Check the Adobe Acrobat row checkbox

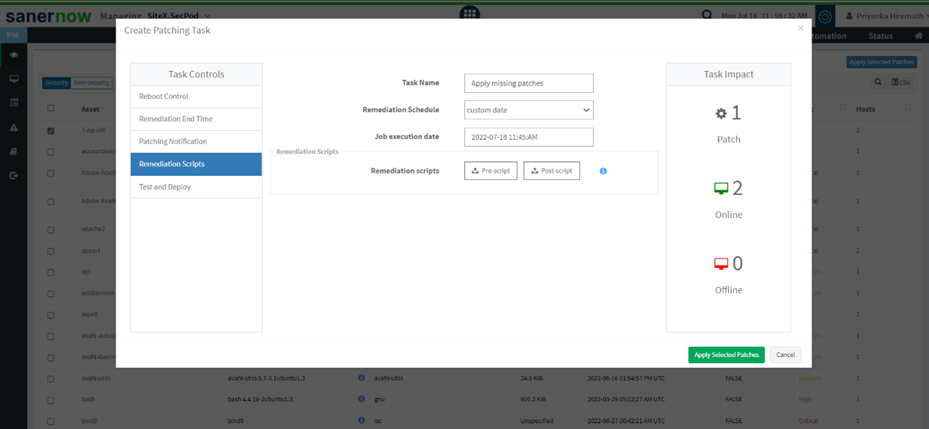pos(50,174)
